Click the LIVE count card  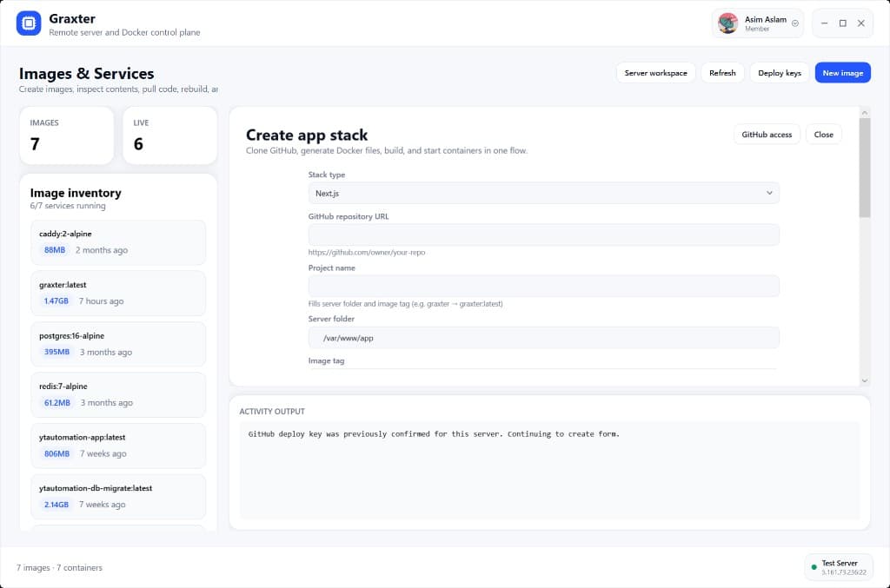pyautogui.click(x=169, y=135)
